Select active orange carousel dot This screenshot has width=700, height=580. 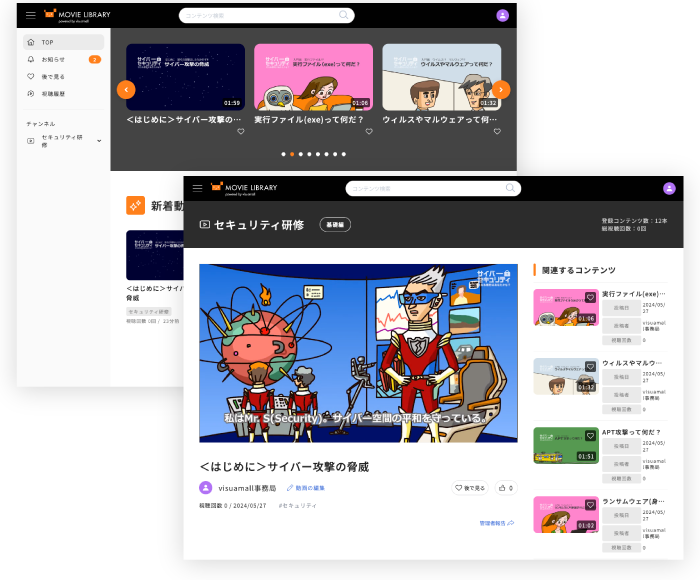tap(292, 154)
